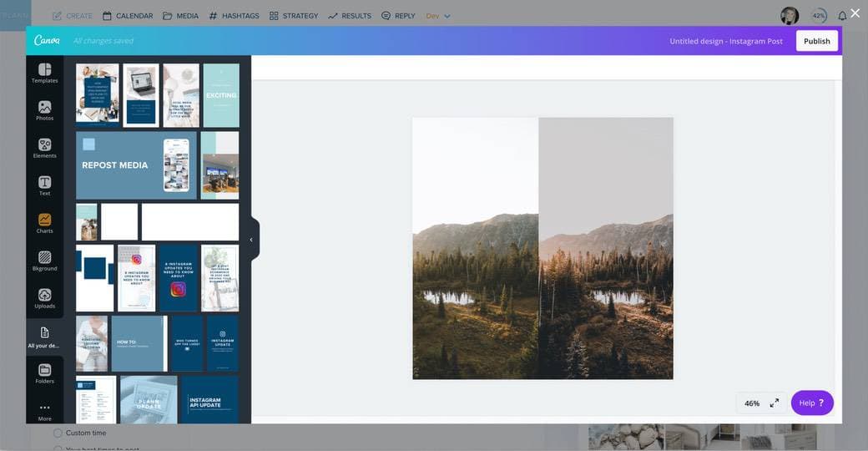Image resolution: width=868 pixels, height=451 pixels.
Task: Click the Untitled design - Instagram Post title
Action: point(726,41)
